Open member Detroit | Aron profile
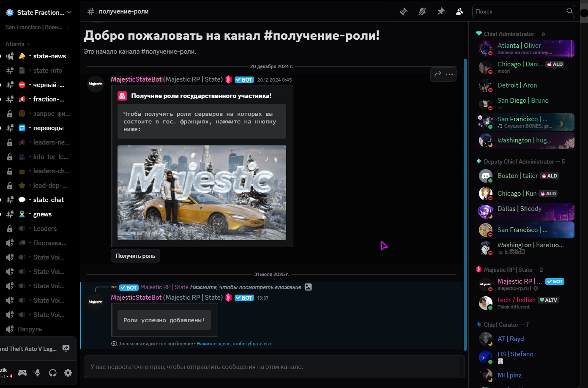The image size is (588, 388). (x=525, y=85)
